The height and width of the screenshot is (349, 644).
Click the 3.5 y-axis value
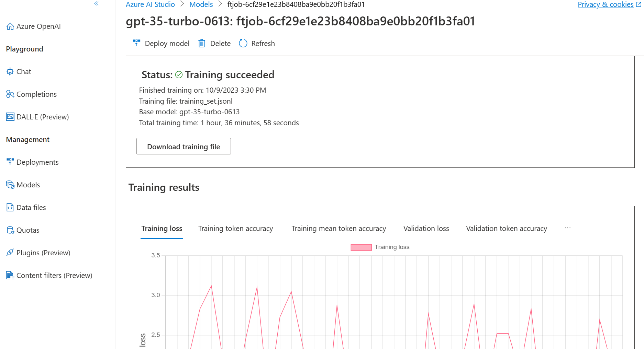(156, 255)
